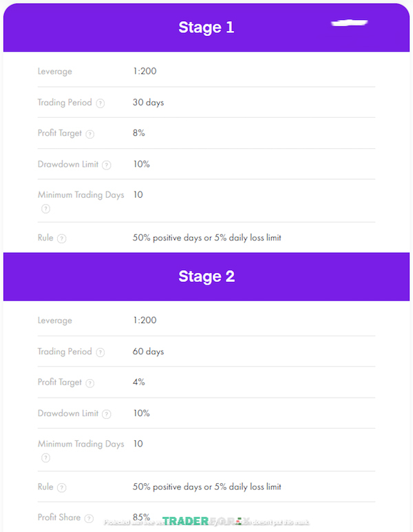This screenshot has height=532, width=413.
Task: Click the Profit Share 85% value
Action: pos(141,517)
